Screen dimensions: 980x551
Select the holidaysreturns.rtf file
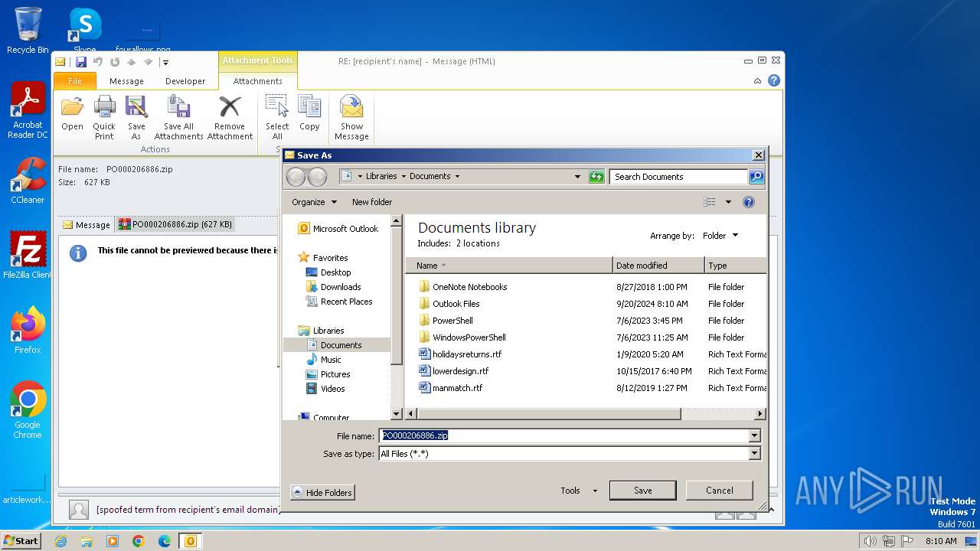pyautogui.click(x=460, y=354)
